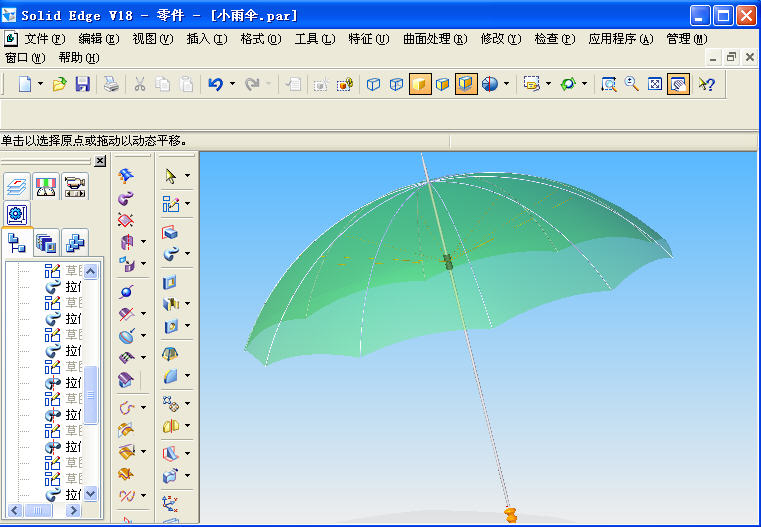The width and height of the screenshot is (761, 527).
Task: Print using the printer icon
Action: [112, 84]
